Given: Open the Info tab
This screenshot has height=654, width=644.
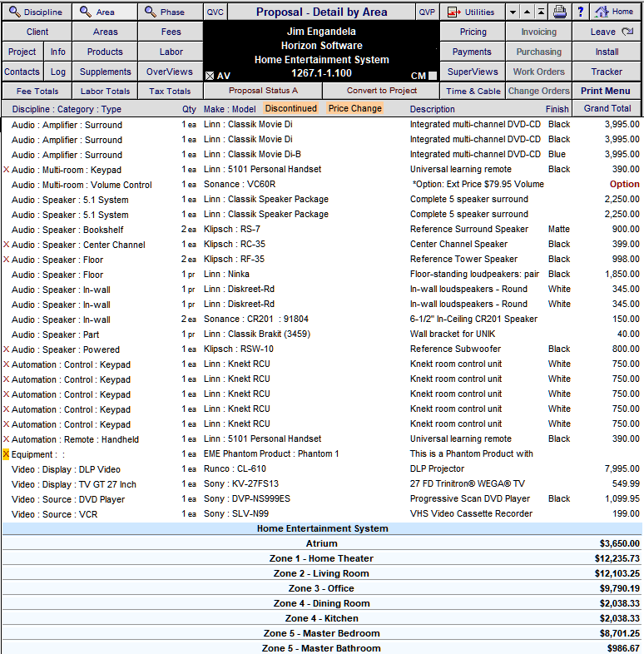Looking at the screenshot, I should point(58,52).
